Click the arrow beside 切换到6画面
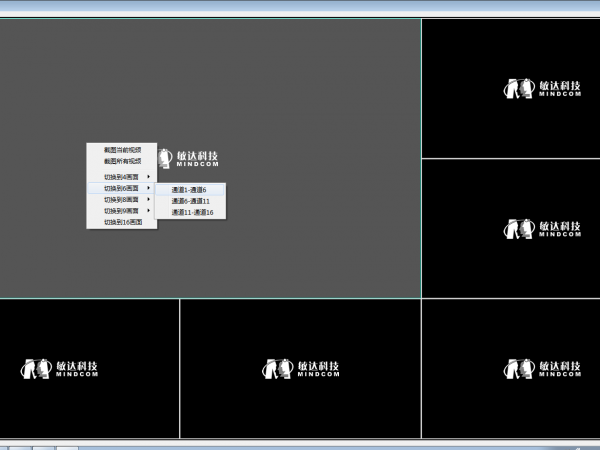The height and width of the screenshot is (450, 600). point(149,188)
